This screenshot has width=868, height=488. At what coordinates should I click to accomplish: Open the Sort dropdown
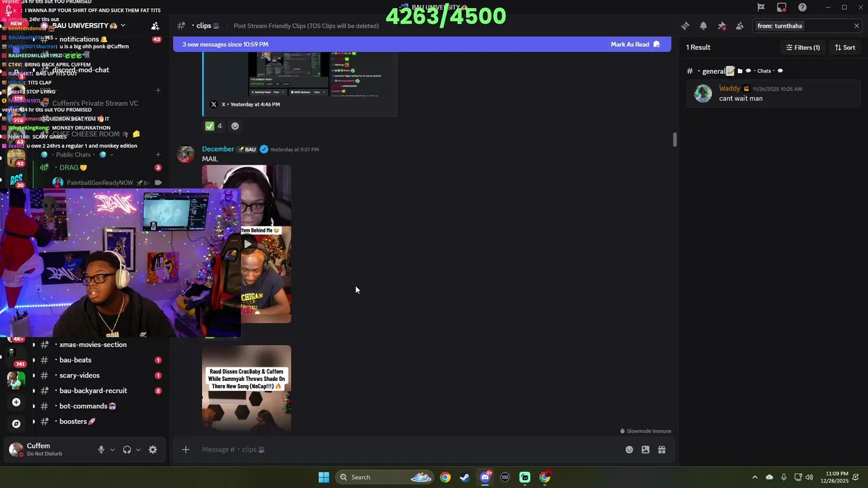click(845, 47)
